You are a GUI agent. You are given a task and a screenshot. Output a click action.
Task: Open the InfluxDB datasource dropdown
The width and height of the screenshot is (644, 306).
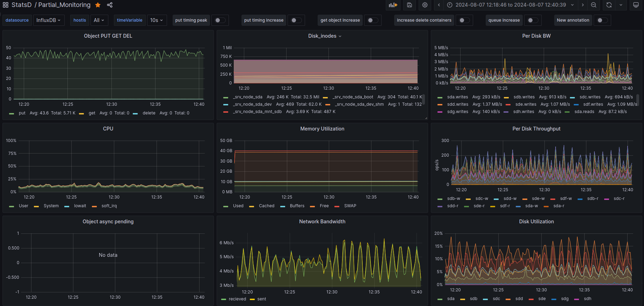(49, 20)
